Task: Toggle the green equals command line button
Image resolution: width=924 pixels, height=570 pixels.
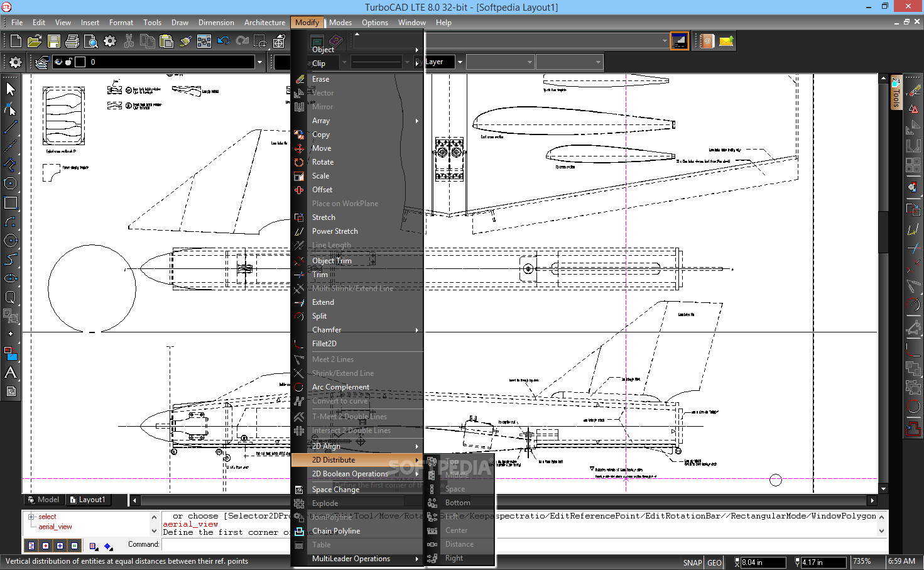Action: coord(75,545)
